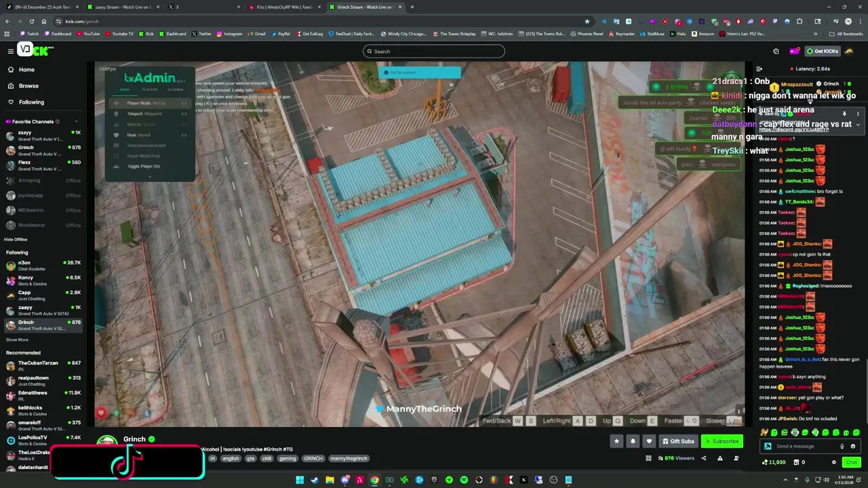The image size is (868, 488).
Task: Open the PayPal bookmark
Action: coord(281,33)
